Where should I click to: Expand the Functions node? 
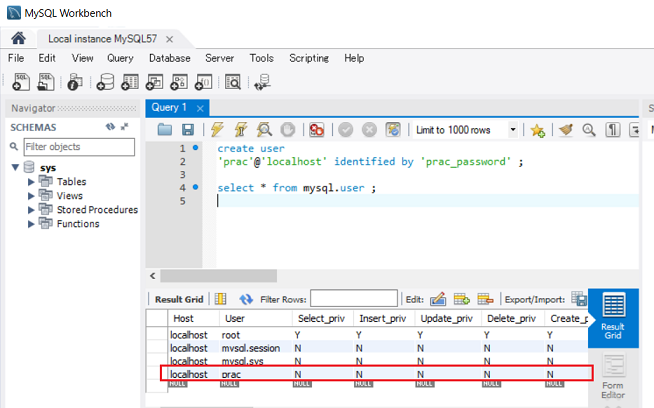(31, 224)
